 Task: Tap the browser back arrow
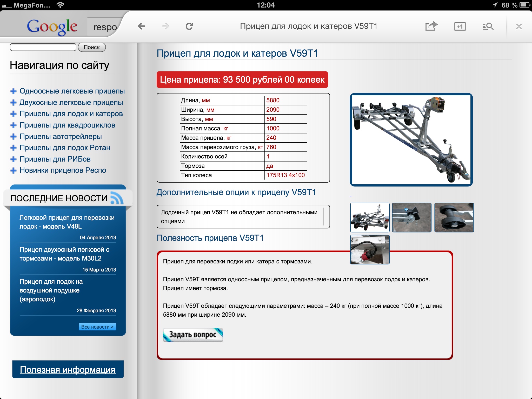(142, 26)
